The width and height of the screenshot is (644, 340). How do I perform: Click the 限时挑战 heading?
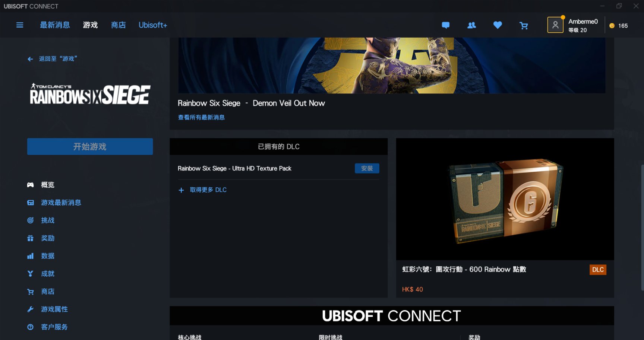click(330, 337)
